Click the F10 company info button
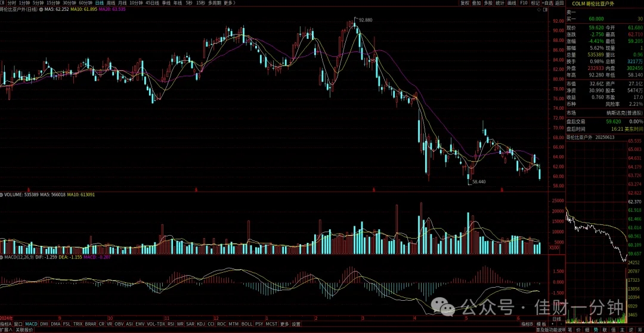This screenshot has height=333, width=644. tap(524, 2)
